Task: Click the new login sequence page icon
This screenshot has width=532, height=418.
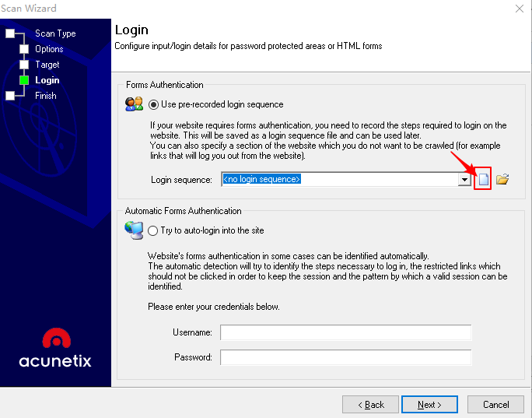Action: (483, 180)
